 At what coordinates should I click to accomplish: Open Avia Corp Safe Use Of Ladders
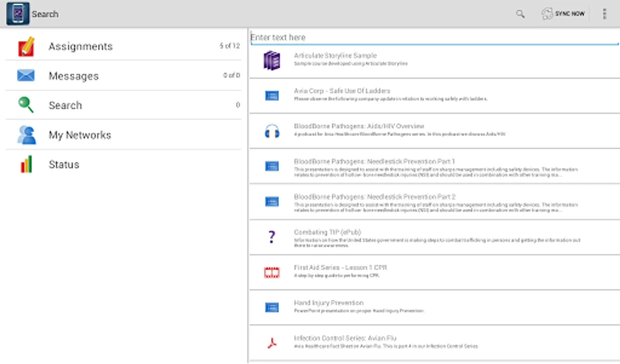pyautogui.click(x=342, y=91)
